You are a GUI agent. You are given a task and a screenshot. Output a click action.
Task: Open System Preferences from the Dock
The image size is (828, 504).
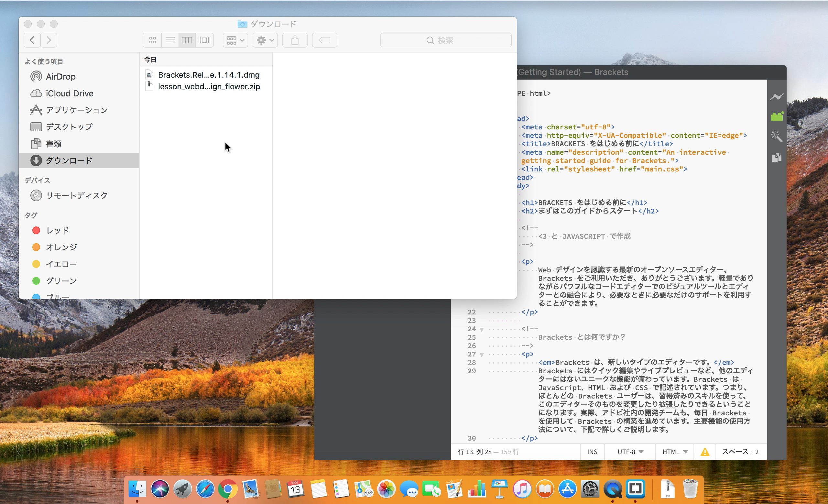pos(590,489)
